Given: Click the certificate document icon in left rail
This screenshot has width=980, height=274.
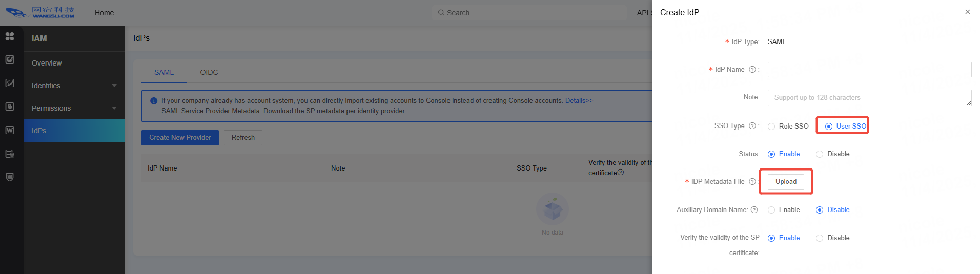Looking at the screenshot, I should (x=10, y=154).
